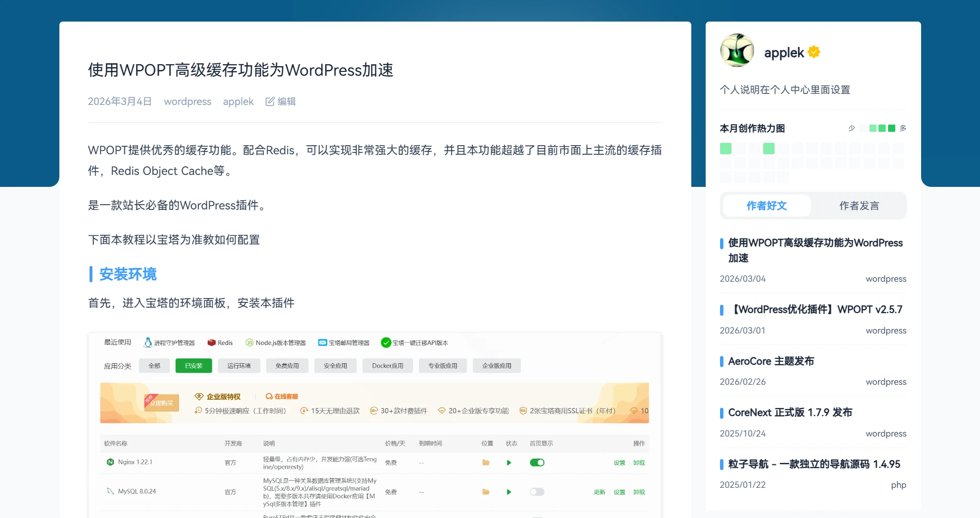Switch to the 作者发言 tab

point(859,206)
